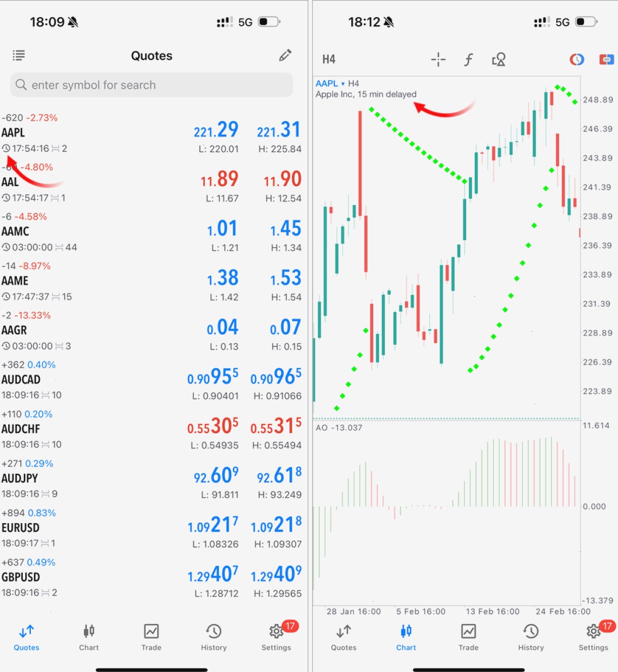Tap the spread icon in the EURUSD row
The height and width of the screenshot is (672, 618).
pyautogui.click(x=45, y=544)
